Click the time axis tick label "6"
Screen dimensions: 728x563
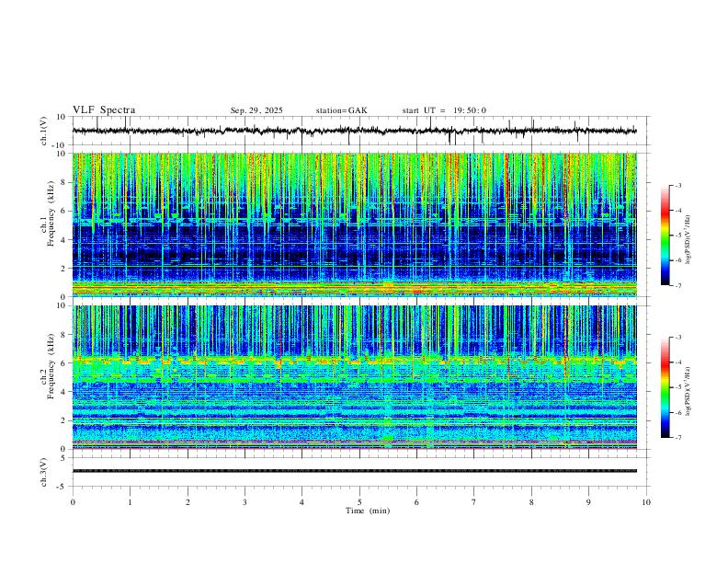[416, 502]
